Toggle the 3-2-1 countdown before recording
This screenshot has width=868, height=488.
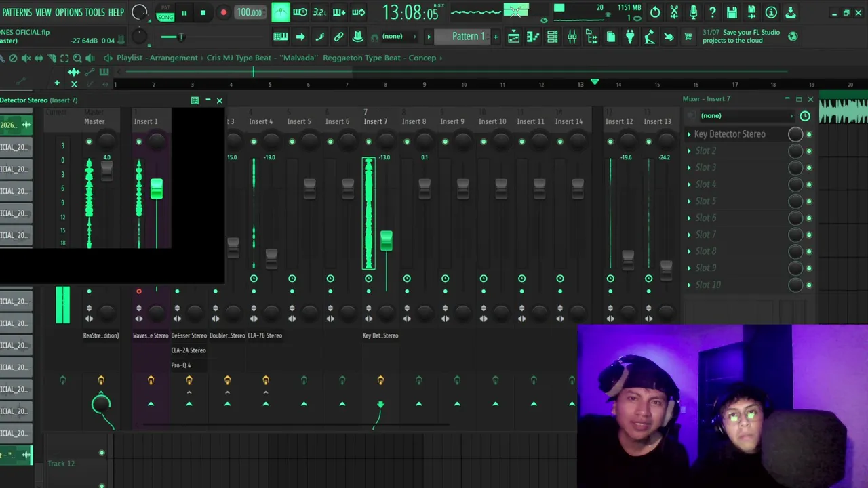(x=319, y=12)
